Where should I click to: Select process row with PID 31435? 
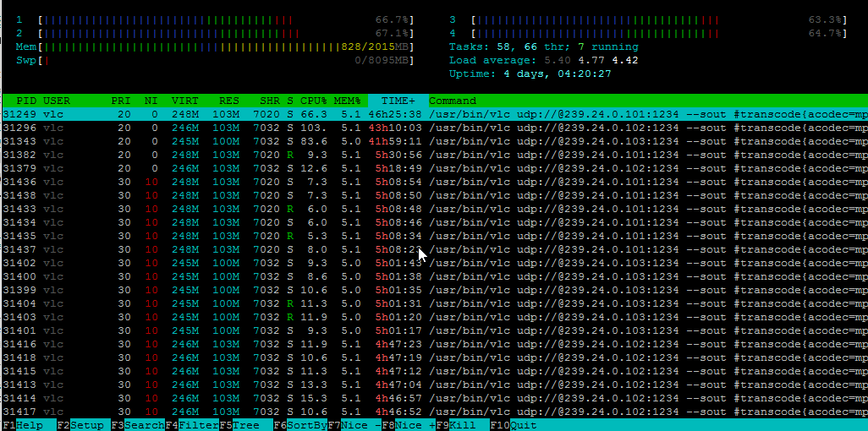point(435,237)
